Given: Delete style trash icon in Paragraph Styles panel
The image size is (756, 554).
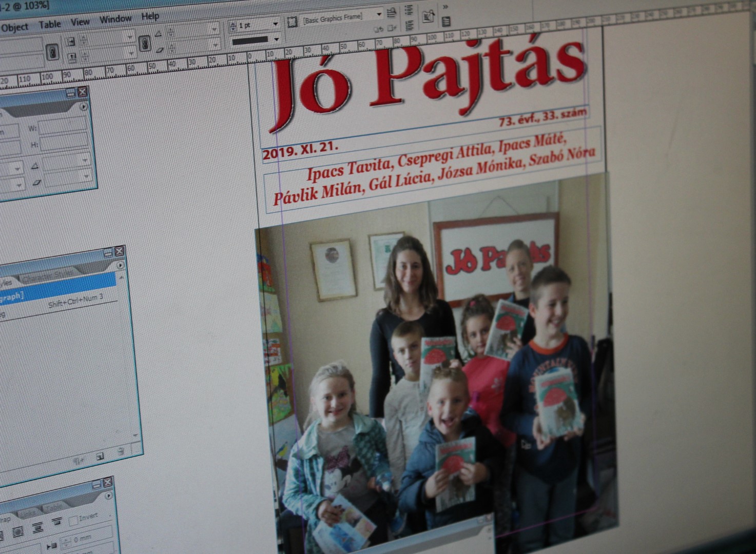Looking at the screenshot, I should coord(121,451).
